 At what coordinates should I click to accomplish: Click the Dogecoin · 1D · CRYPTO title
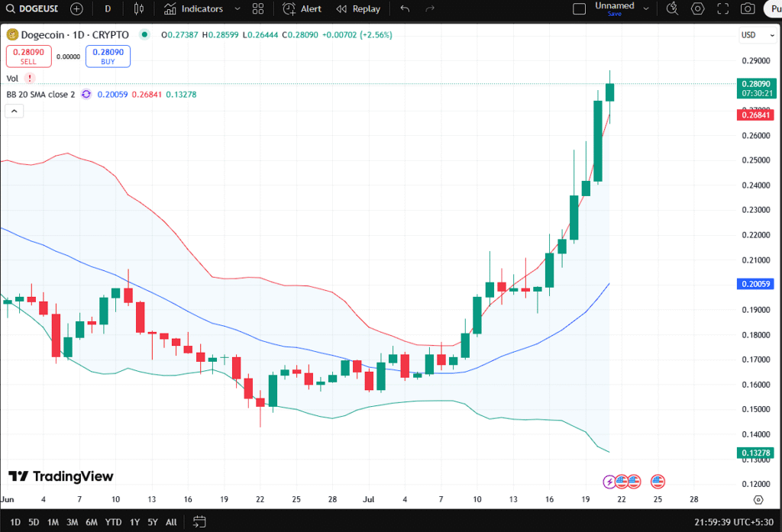[x=75, y=35]
